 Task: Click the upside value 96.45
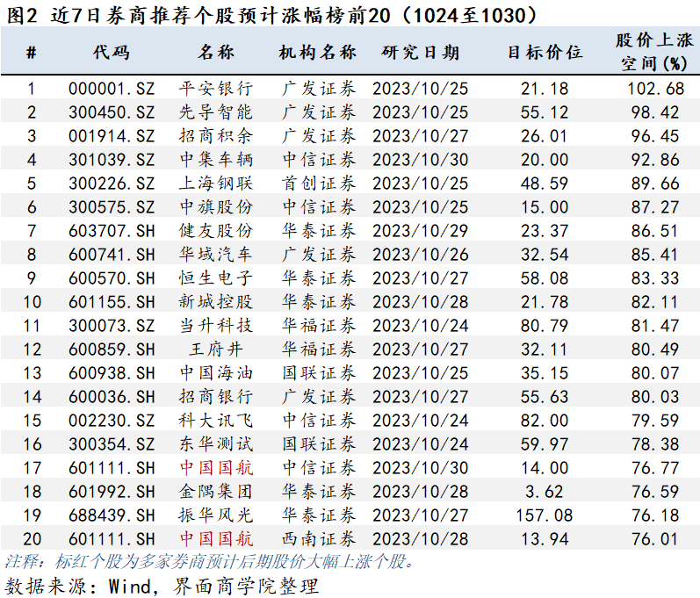click(655, 135)
